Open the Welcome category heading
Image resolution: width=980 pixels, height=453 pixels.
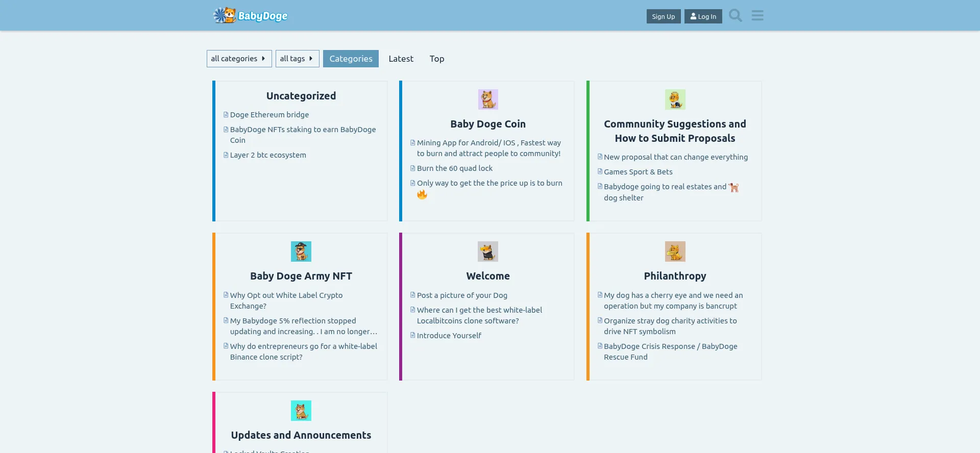point(488,276)
